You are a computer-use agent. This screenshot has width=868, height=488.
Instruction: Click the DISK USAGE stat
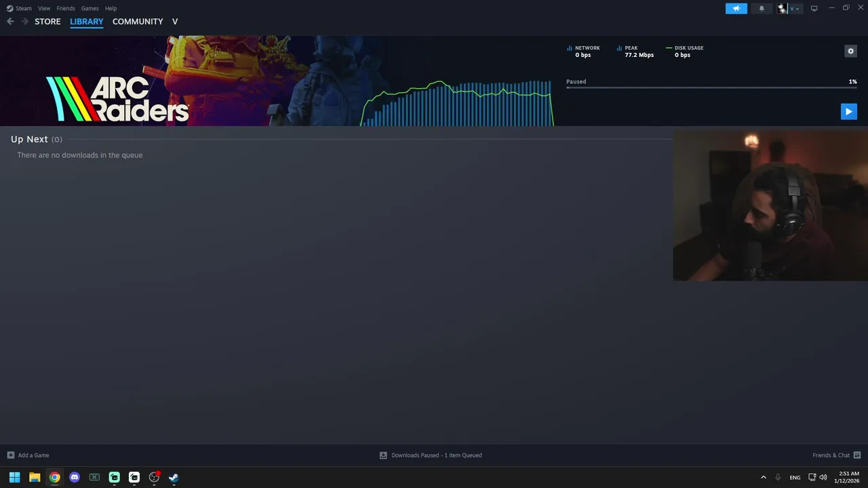685,52
